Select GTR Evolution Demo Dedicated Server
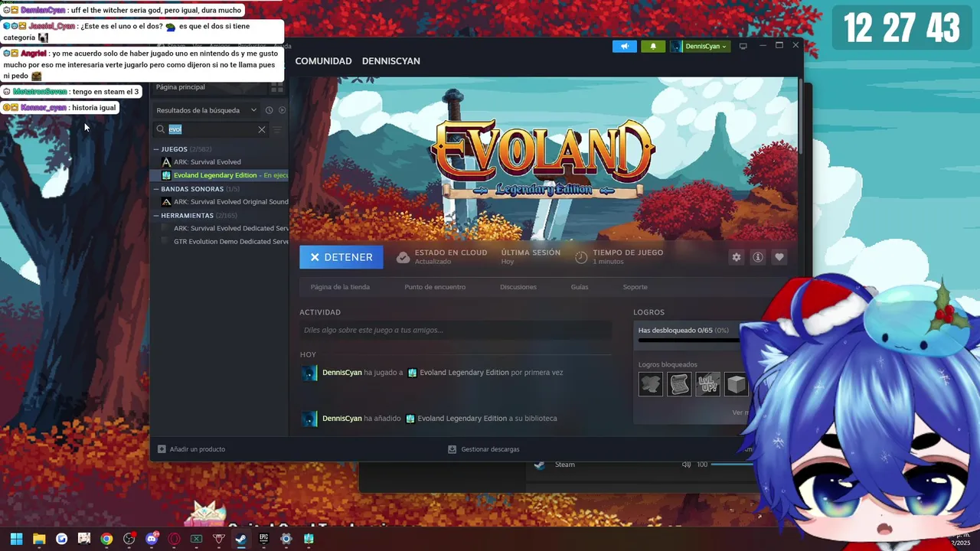The width and height of the screenshot is (980, 551). point(225,241)
